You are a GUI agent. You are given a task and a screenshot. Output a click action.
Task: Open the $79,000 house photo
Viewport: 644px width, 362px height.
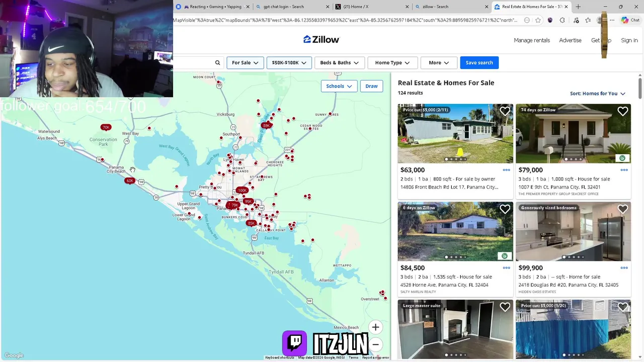tap(573, 133)
